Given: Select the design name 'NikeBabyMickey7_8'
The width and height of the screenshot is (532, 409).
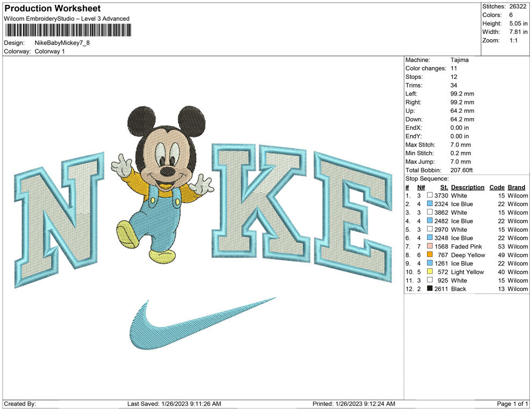Looking at the screenshot, I should 62,43.
